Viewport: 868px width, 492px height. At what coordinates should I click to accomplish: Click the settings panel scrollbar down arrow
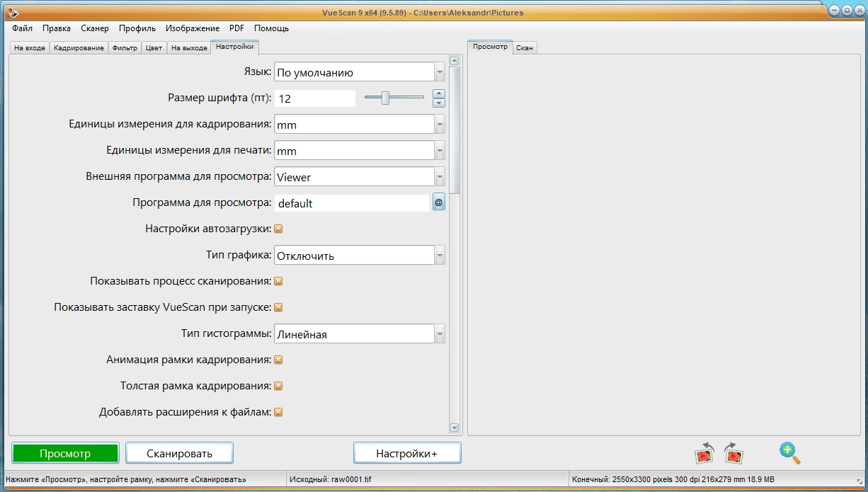(x=455, y=428)
